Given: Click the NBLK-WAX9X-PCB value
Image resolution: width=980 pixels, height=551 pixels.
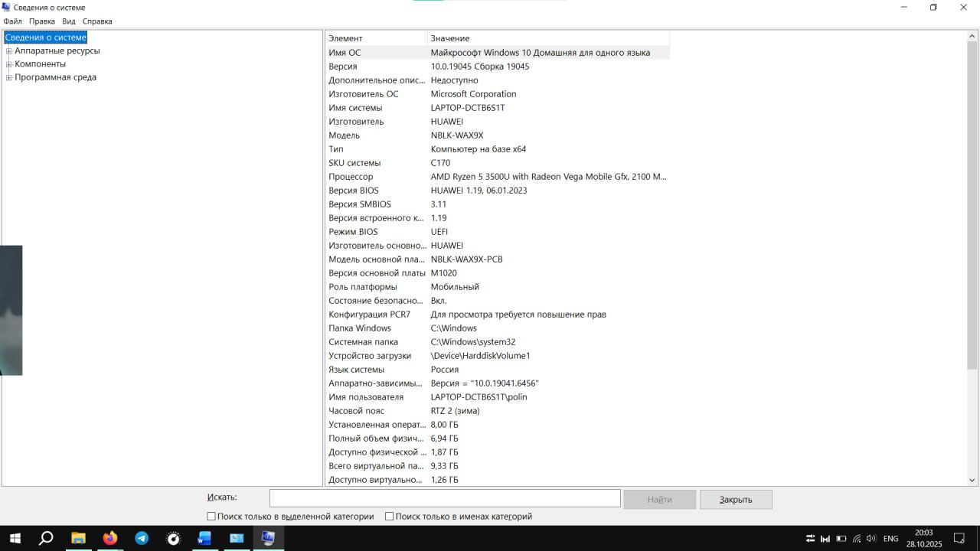Looking at the screenshot, I should 467,259.
